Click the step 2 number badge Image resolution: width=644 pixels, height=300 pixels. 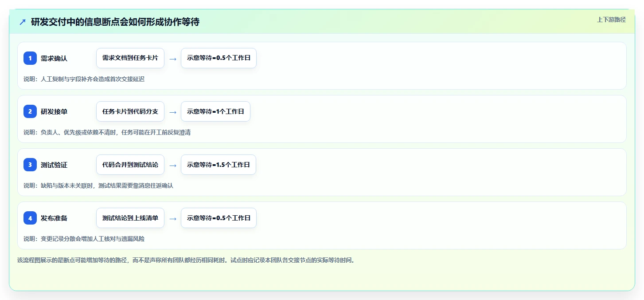click(30, 111)
